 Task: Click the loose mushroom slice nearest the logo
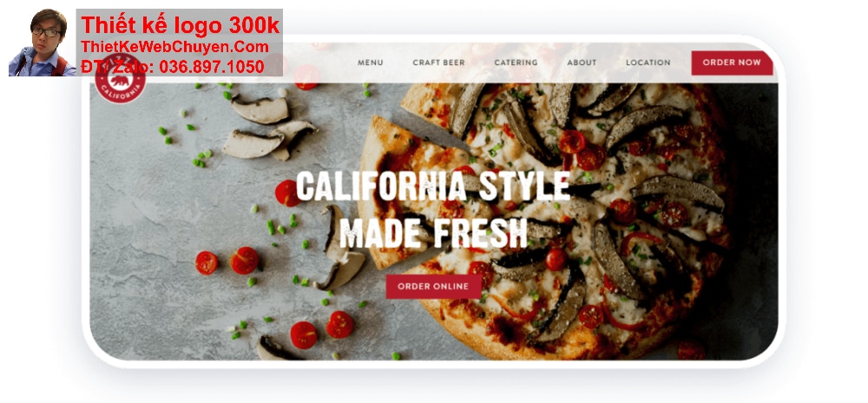(260, 109)
